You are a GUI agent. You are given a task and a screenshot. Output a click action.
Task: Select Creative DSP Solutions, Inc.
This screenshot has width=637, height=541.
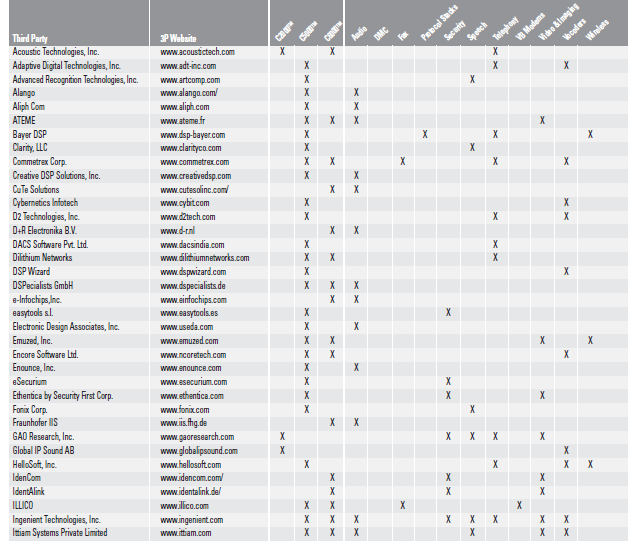(x=56, y=175)
